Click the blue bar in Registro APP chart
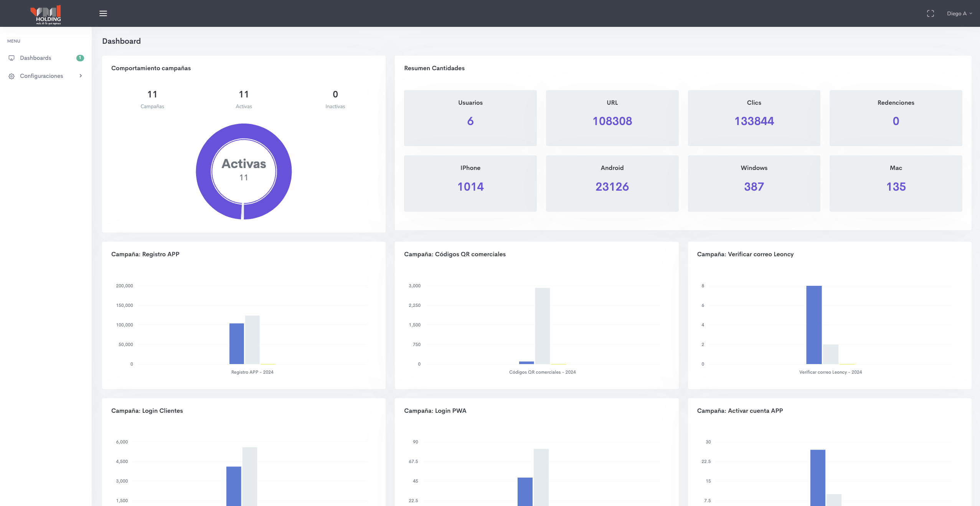 coord(236,344)
